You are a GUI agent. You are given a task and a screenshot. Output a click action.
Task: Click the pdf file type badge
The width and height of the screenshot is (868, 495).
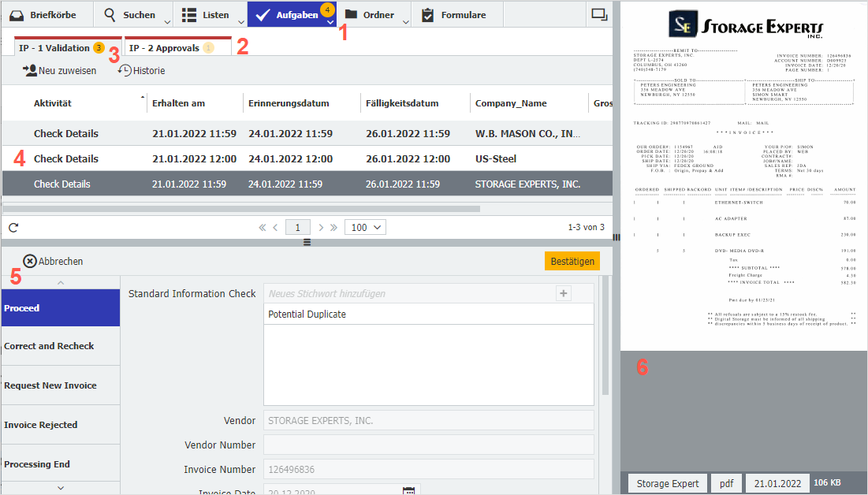pyautogui.click(x=725, y=482)
